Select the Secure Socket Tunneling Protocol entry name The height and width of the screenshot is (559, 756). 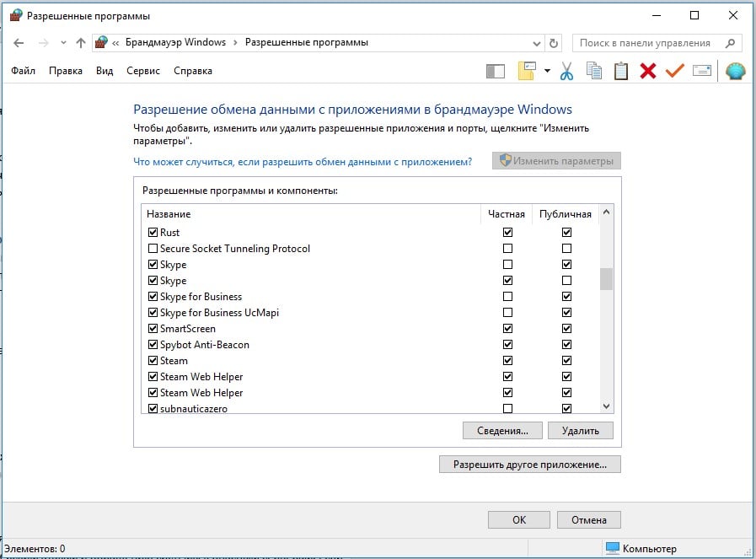pyautogui.click(x=235, y=249)
